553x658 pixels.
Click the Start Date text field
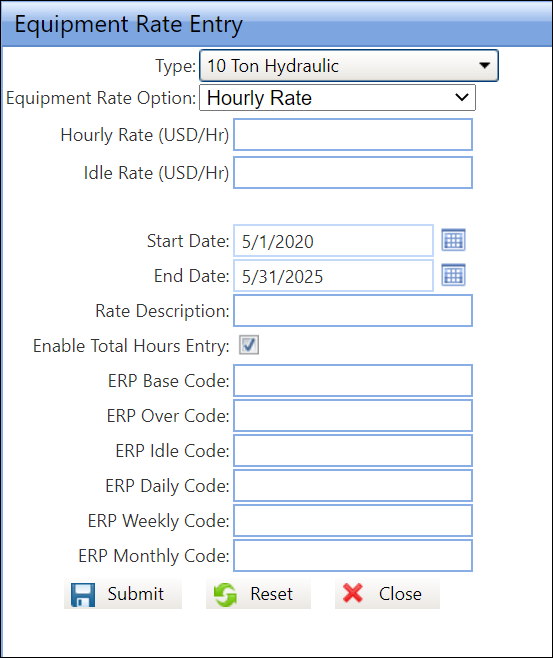click(x=333, y=241)
